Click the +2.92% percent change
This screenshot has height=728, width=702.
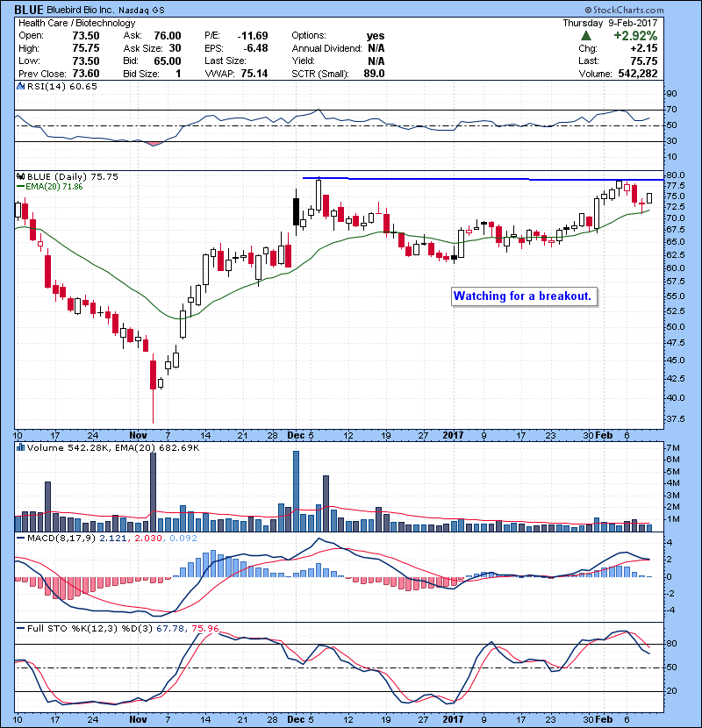click(635, 36)
